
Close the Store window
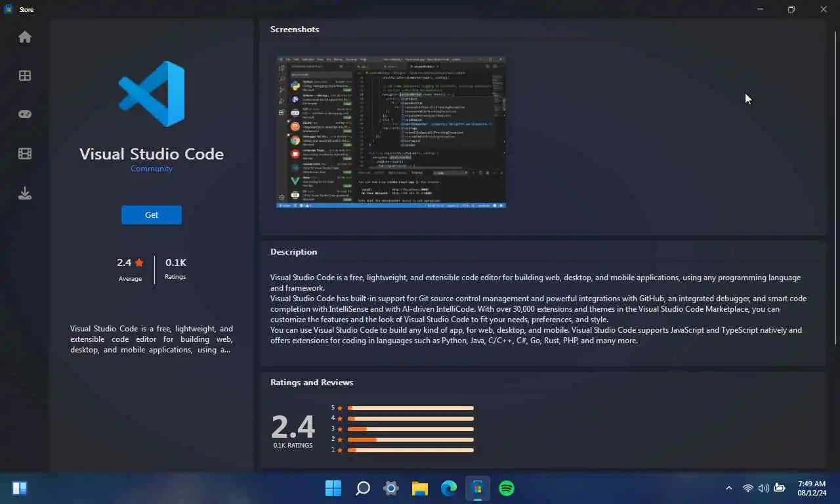point(823,9)
